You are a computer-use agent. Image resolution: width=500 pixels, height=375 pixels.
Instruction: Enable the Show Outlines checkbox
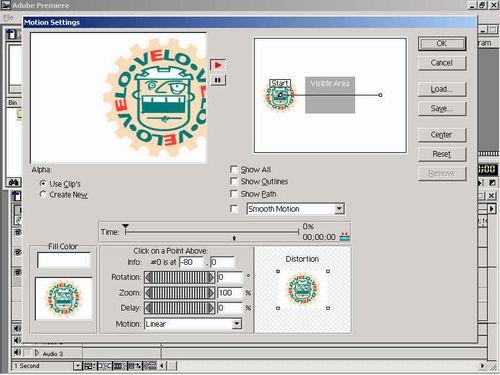[234, 181]
